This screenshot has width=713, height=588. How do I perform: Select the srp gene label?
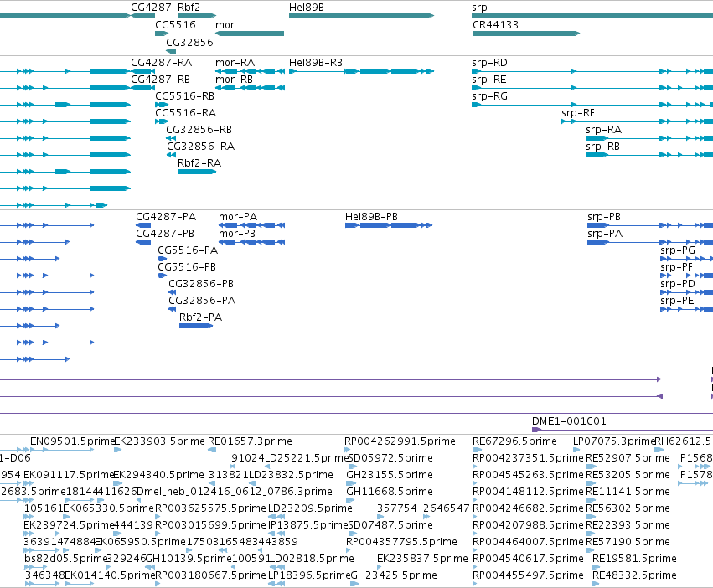[x=480, y=8]
